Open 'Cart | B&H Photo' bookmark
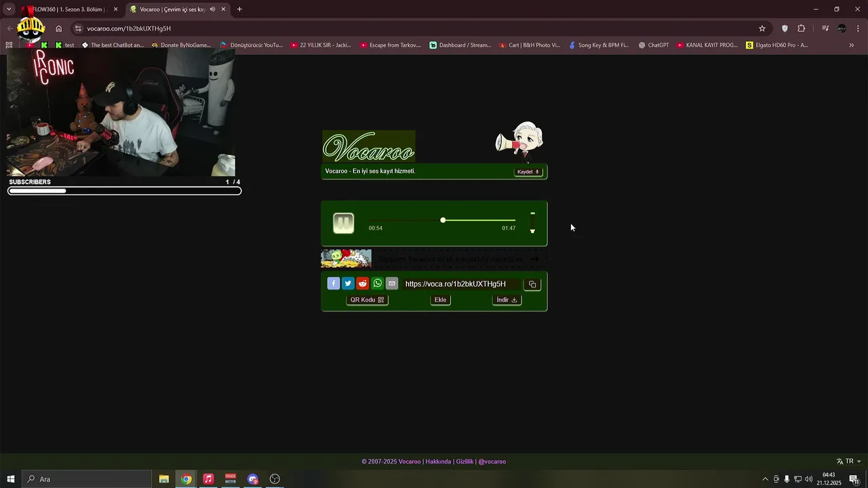 pyautogui.click(x=530, y=45)
